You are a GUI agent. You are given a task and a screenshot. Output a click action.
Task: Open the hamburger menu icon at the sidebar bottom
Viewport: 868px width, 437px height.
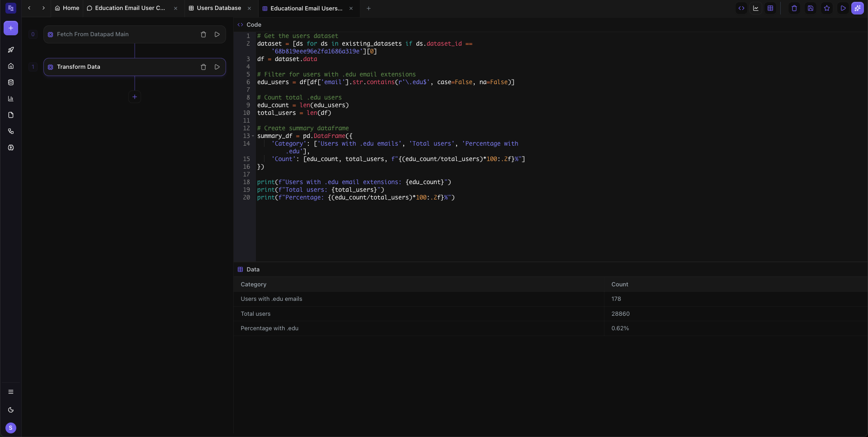11,392
